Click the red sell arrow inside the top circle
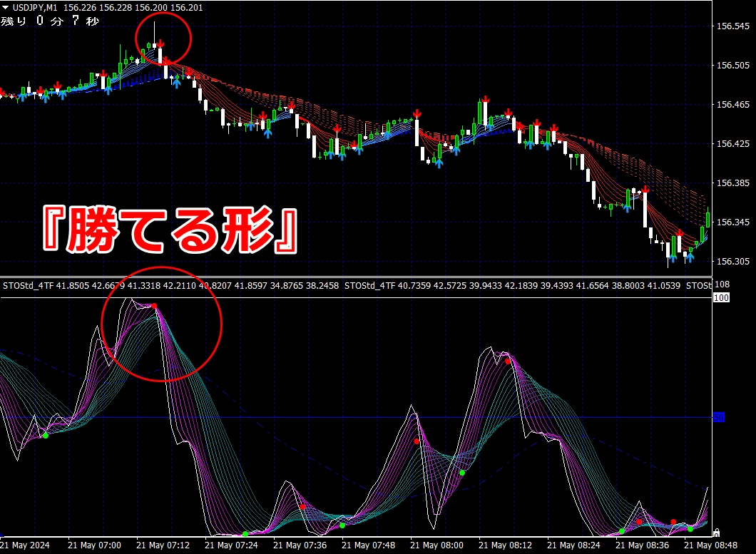Viewport: 756px width, 554px height. [161, 43]
